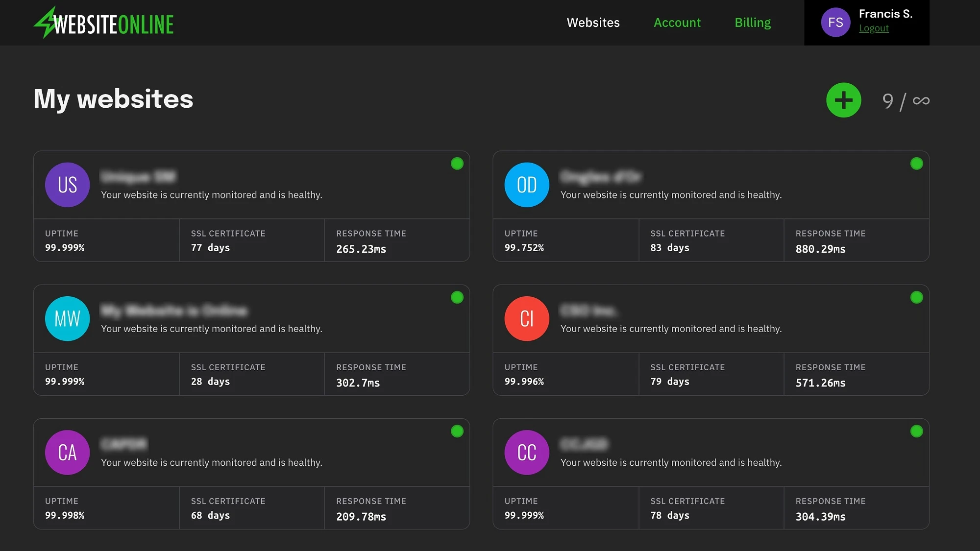
Task: Click the 9 / ∞ websites counter
Action: pos(906,101)
